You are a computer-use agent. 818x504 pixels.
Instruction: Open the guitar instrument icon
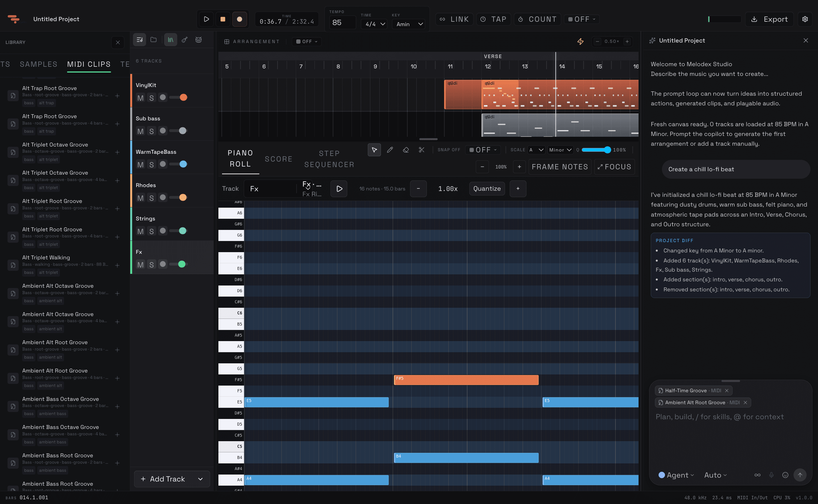coord(184,40)
